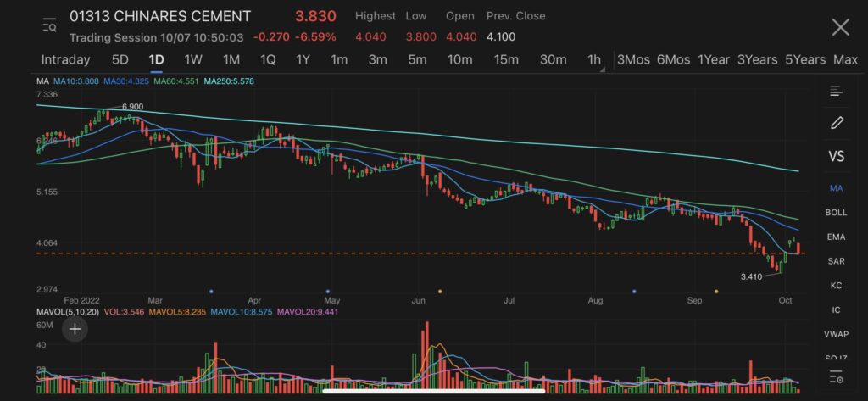Viewport: 868px width, 401px height.
Task: Tap the MAVOL20:9.441 value
Action: pyautogui.click(x=308, y=312)
